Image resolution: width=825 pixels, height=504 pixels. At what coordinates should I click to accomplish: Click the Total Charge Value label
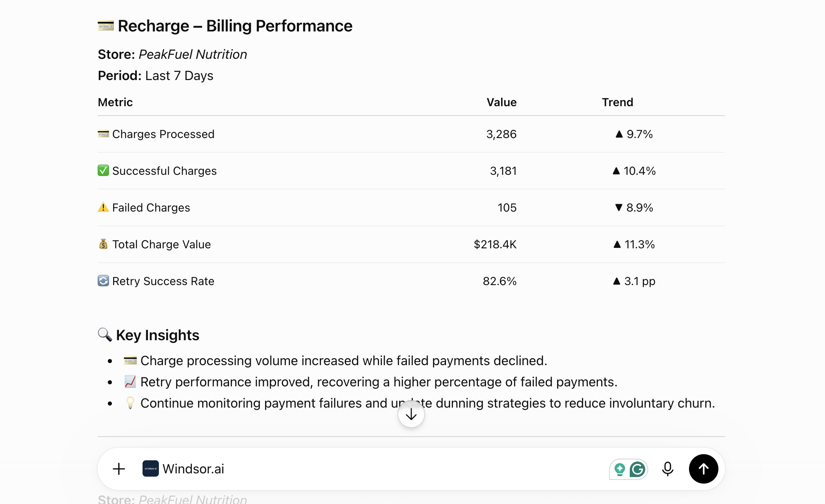pos(162,244)
